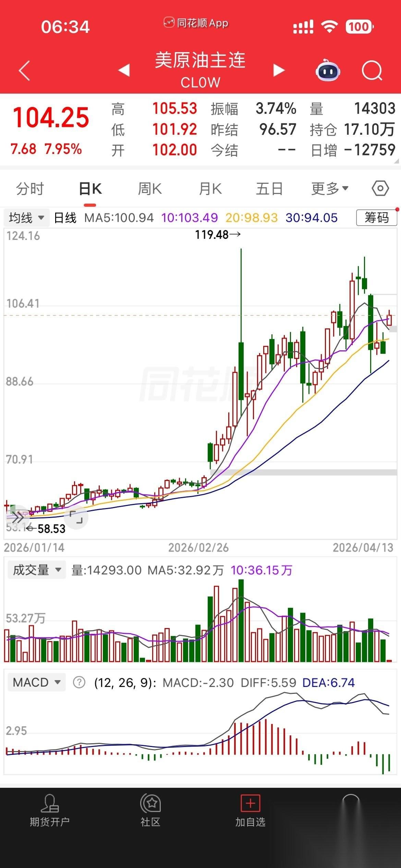Open the MACD indicator dropdown
This screenshot has width=401, height=868.
[37, 682]
